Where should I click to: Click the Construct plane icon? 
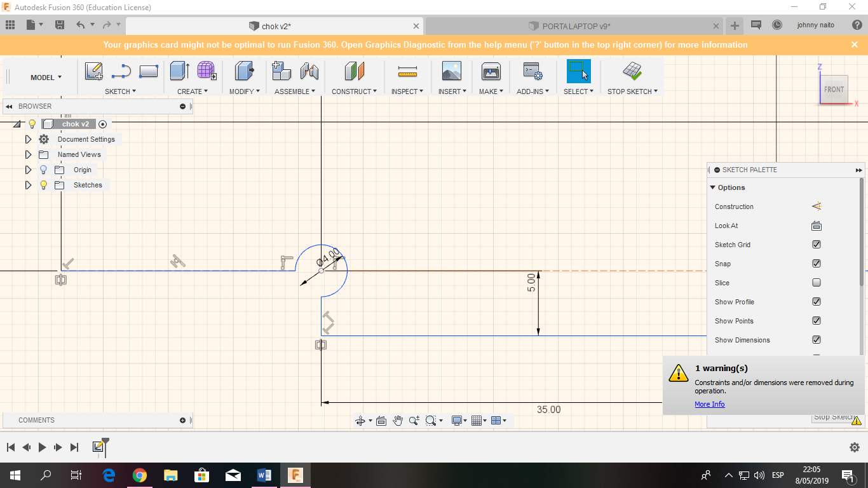point(355,71)
